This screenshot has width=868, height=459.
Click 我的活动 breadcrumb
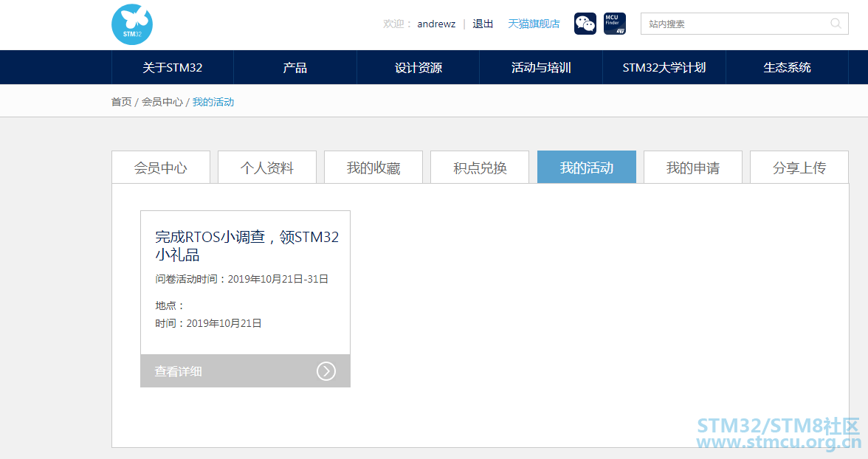(213, 102)
